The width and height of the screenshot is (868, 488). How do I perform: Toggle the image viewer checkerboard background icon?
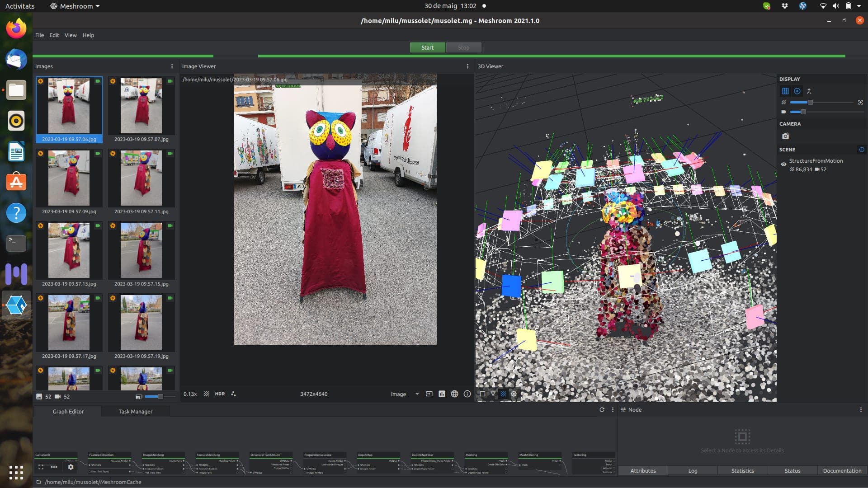point(206,394)
